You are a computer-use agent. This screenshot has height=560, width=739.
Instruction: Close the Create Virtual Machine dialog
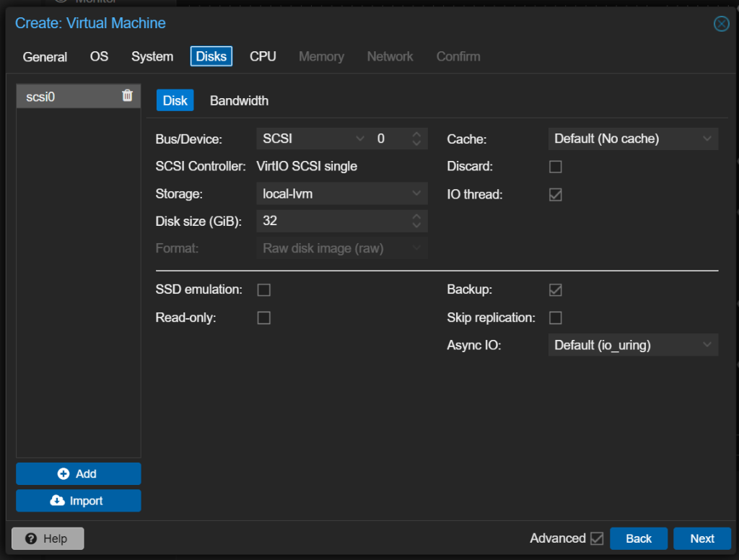coord(721,24)
